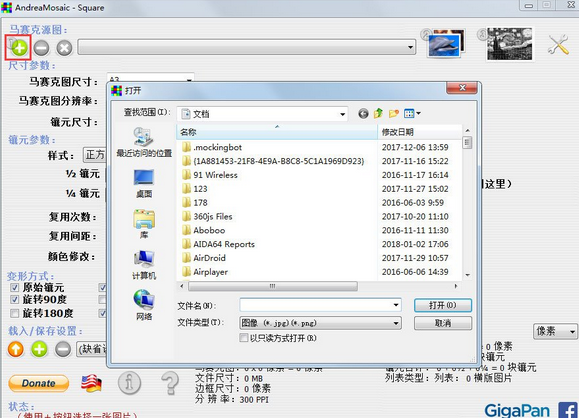Enable the rotate 180 degrees checkbox
The image size is (579, 418).
(14, 314)
